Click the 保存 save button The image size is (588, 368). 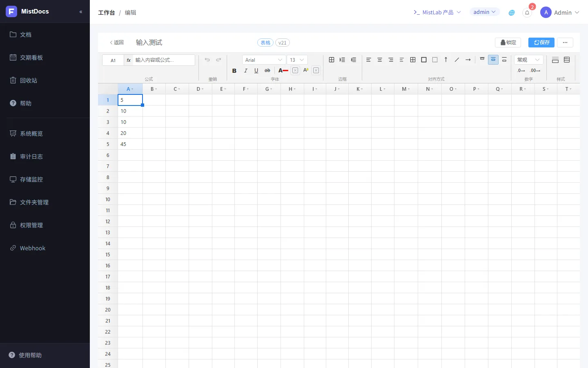coord(541,43)
